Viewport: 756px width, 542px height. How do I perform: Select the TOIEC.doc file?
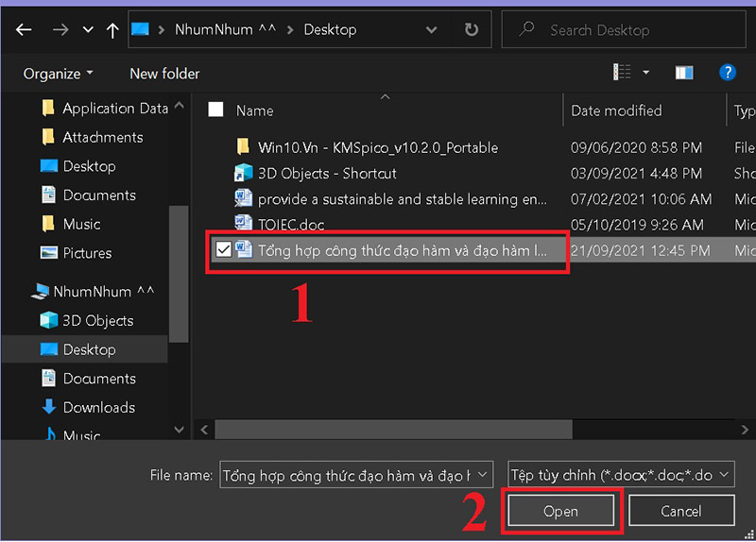pos(292,225)
